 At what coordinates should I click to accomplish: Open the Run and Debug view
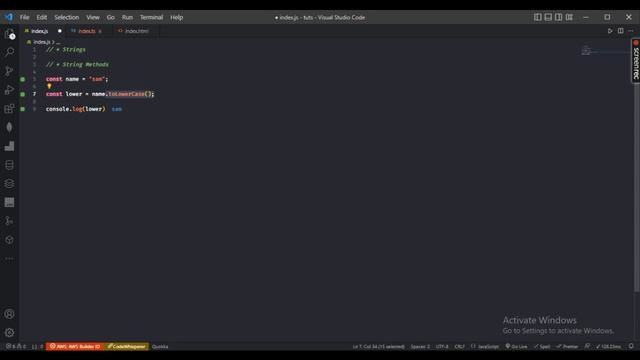[9, 90]
